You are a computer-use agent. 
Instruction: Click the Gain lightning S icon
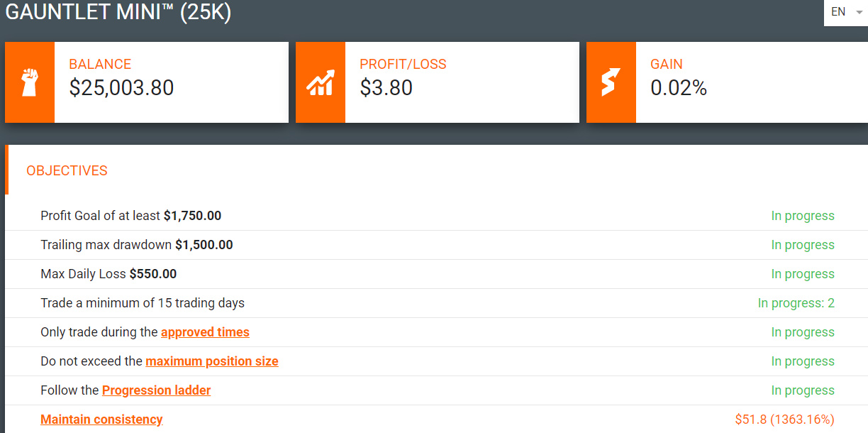click(611, 82)
